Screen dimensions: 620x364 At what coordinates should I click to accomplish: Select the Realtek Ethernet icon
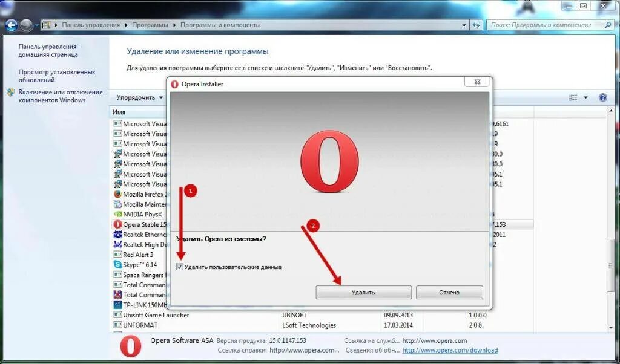[x=117, y=235]
